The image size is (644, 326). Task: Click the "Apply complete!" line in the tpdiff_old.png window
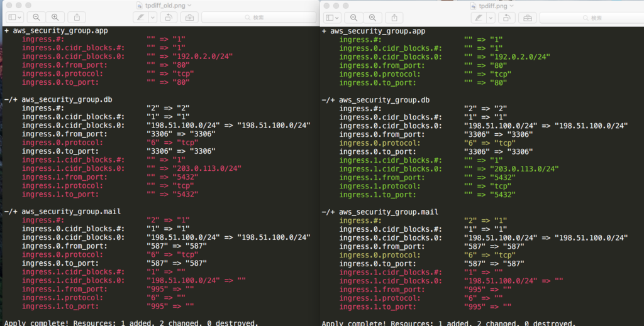pyautogui.click(x=131, y=323)
